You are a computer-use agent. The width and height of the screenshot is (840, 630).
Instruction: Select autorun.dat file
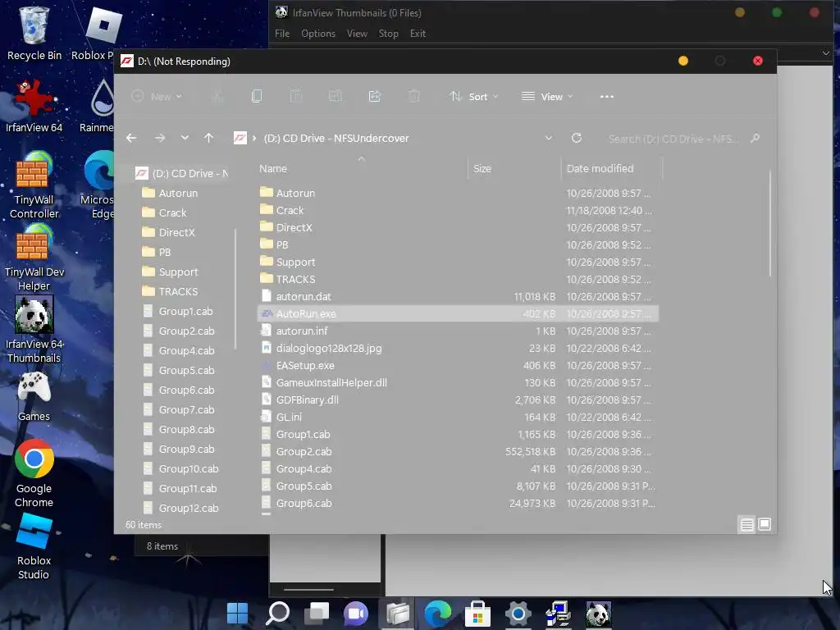(458, 296)
